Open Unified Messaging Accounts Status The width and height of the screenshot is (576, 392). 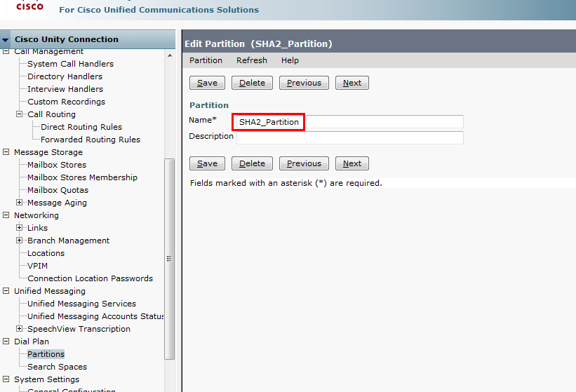pyautogui.click(x=95, y=316)
